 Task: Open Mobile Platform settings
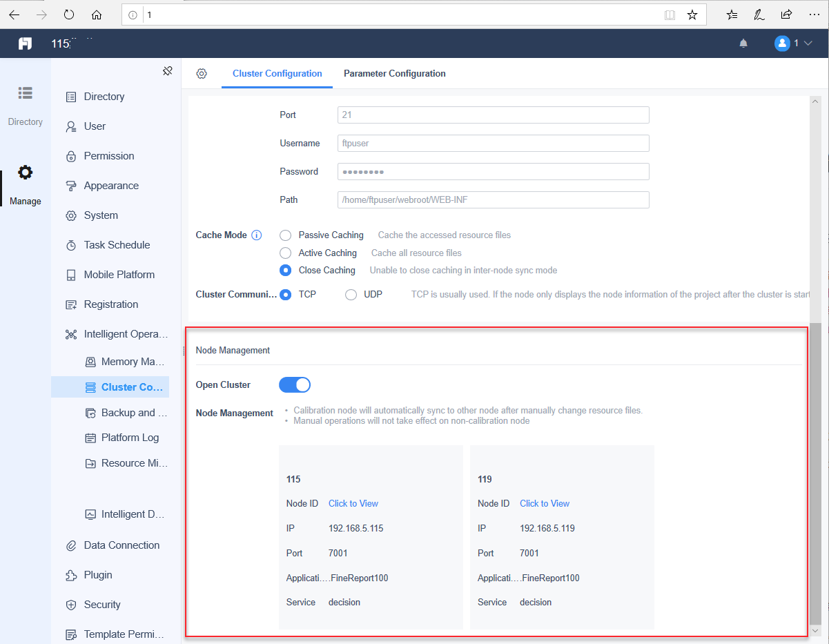point(119,274)
